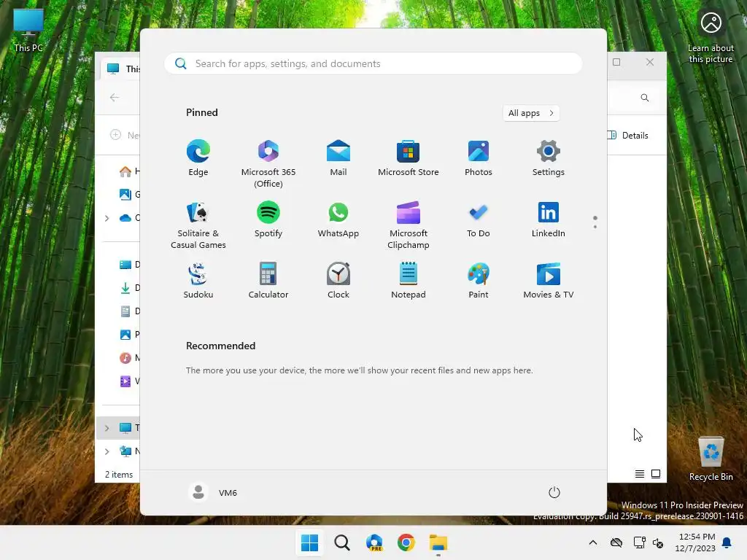747x560 pixels.
Task: Open the To Do app
Action: click(479, 220)
